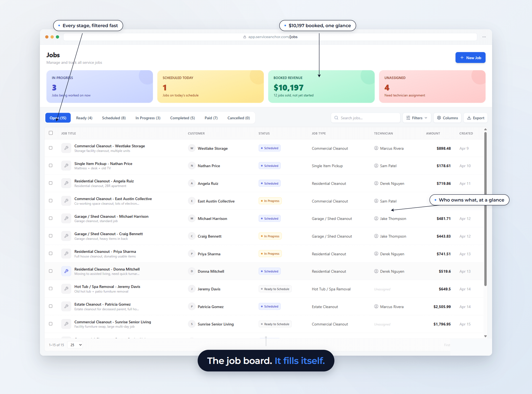Open the In Progress summary card
The image size is (532, 394).
tap(99, 87)
